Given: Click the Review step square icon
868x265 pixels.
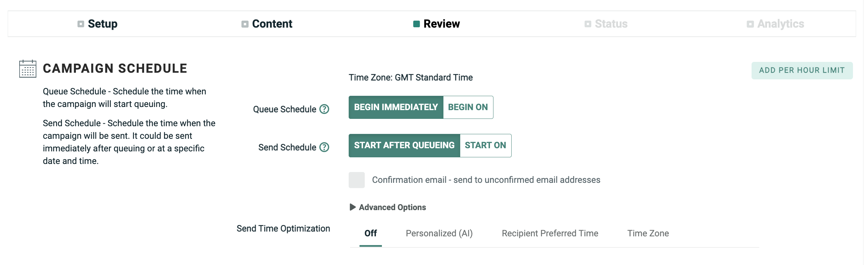Looking at the screenshot, I should point(416,24).
